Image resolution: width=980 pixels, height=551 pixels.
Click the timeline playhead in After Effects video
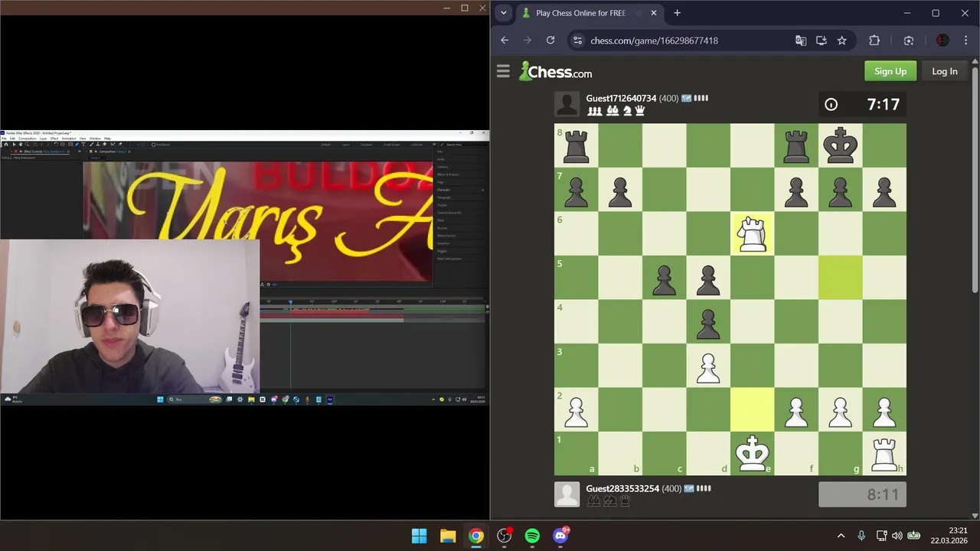pos(290,302)
